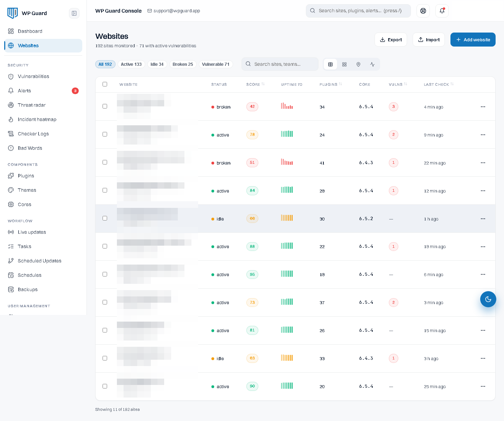Screen dimensions: 504x421
Task: Select the broken site with score 42
Action: 105,106
